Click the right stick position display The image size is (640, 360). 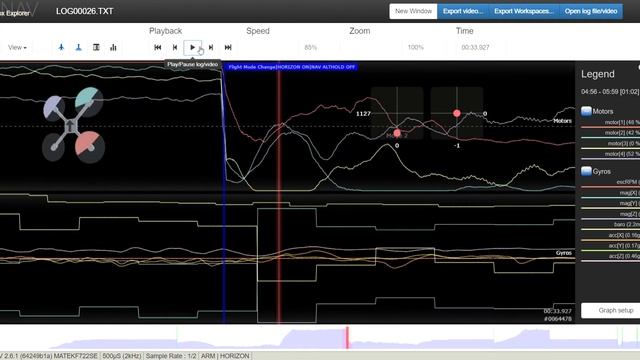point(457,113)
